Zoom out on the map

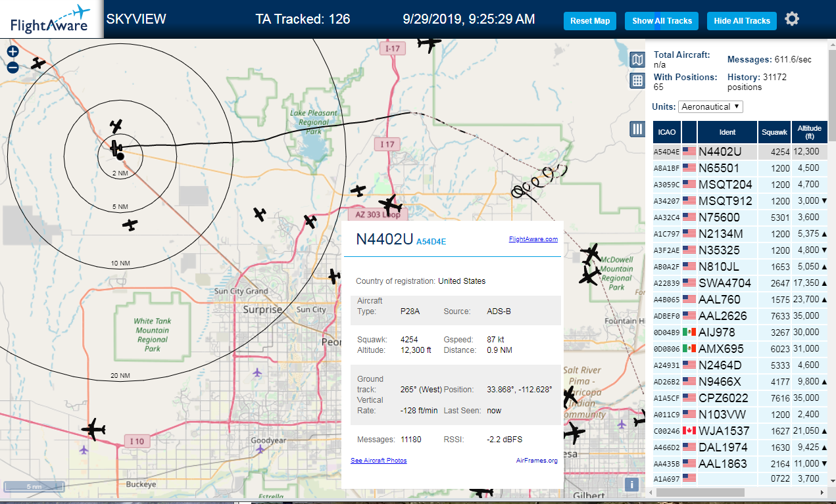click(x=12, y=67)
